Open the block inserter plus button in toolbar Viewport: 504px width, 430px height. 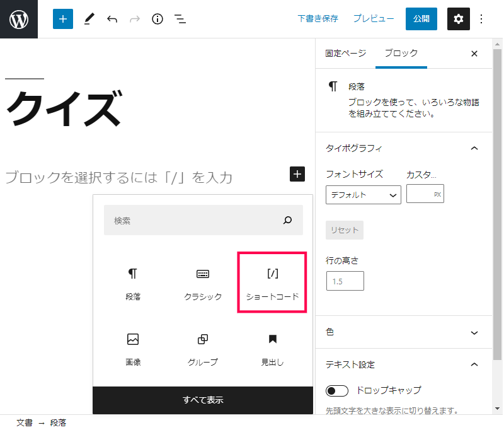click(x=62, y=19)
